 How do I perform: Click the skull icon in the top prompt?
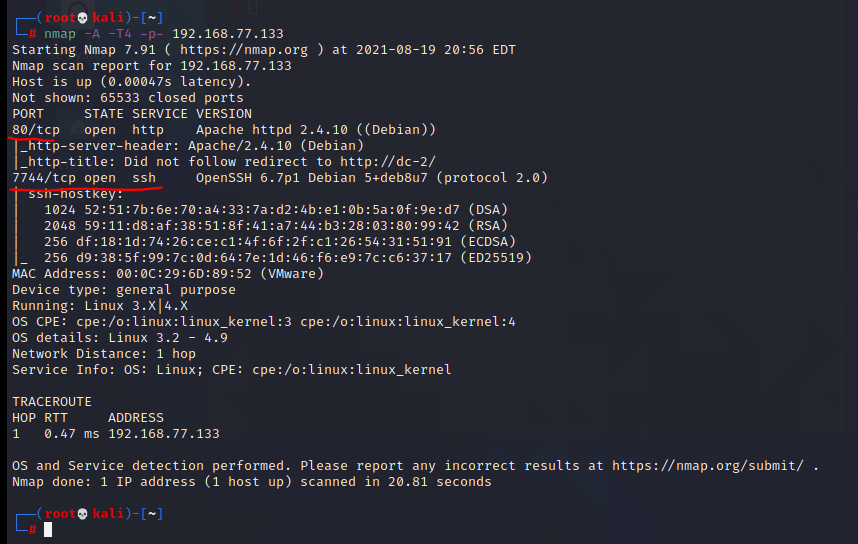[x=82, y=18]
